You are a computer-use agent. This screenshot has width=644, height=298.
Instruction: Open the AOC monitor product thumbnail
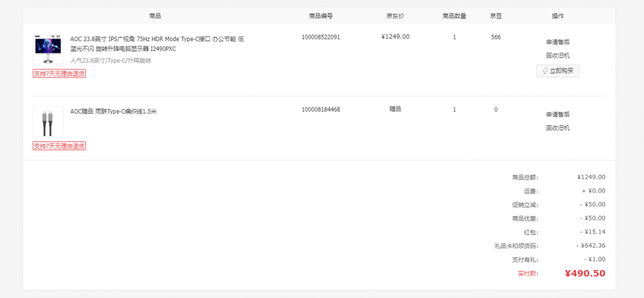click(x=48, y=49)
